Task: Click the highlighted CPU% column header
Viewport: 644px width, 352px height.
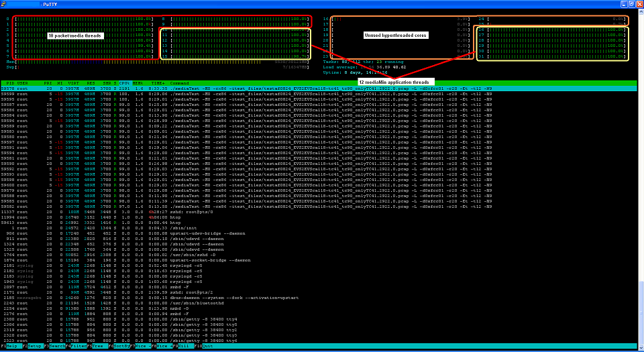Action: coord(125,83)
